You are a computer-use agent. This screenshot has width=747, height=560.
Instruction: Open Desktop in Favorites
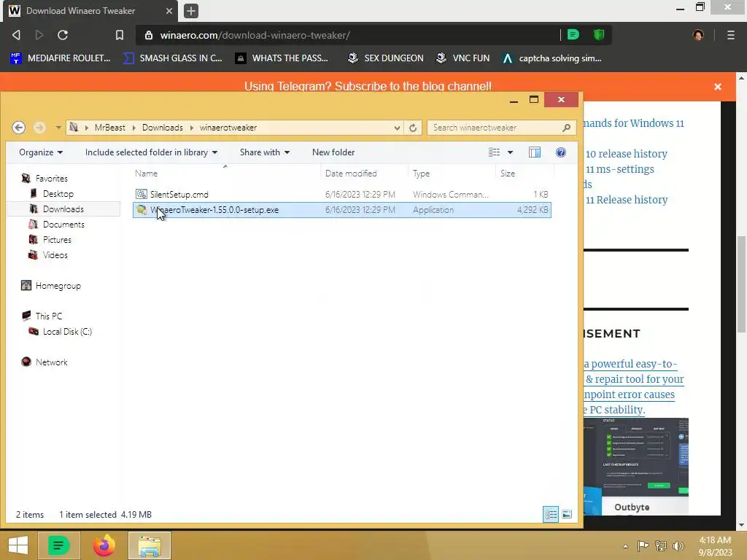58,194
